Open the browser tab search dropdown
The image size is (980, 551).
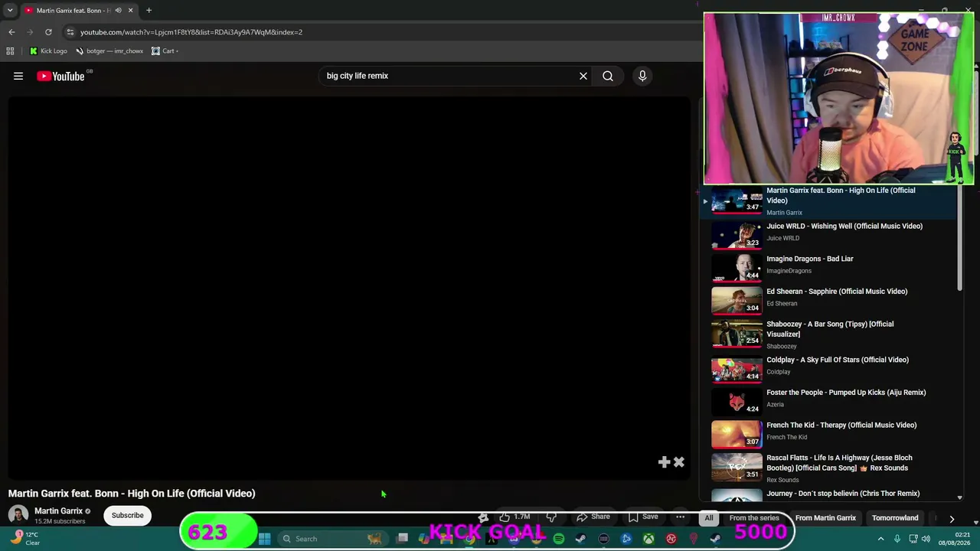(x=10, y=11)
